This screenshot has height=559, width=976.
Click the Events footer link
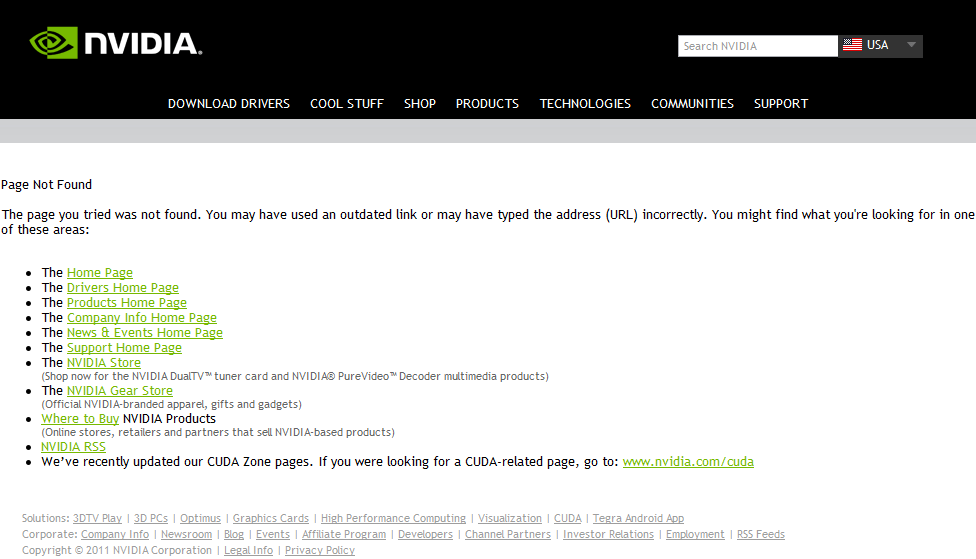(273, 534)
